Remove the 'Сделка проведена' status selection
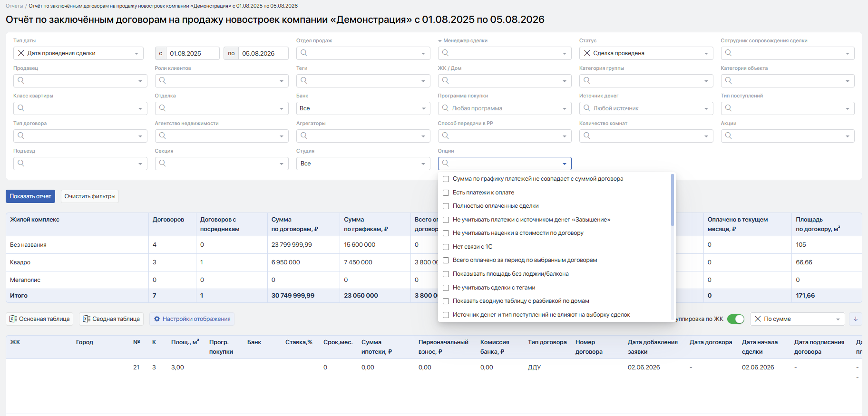868x416 pixels. coord(587,53)
